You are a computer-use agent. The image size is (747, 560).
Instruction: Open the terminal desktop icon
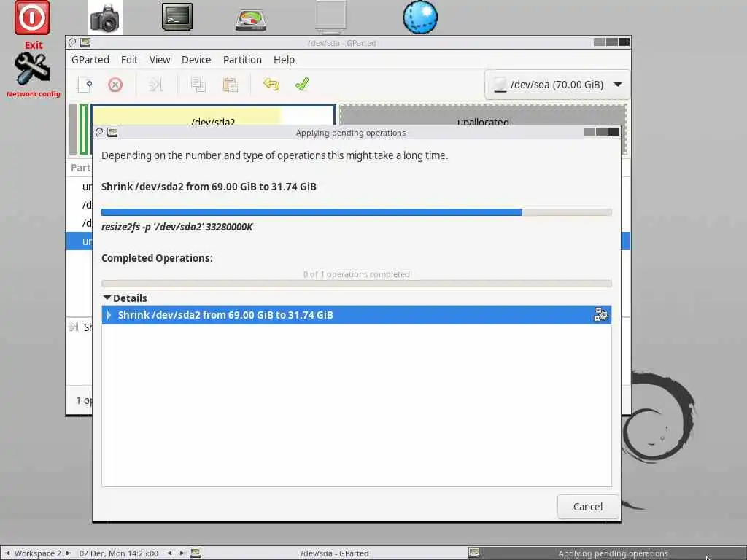[x=177, y=17]
